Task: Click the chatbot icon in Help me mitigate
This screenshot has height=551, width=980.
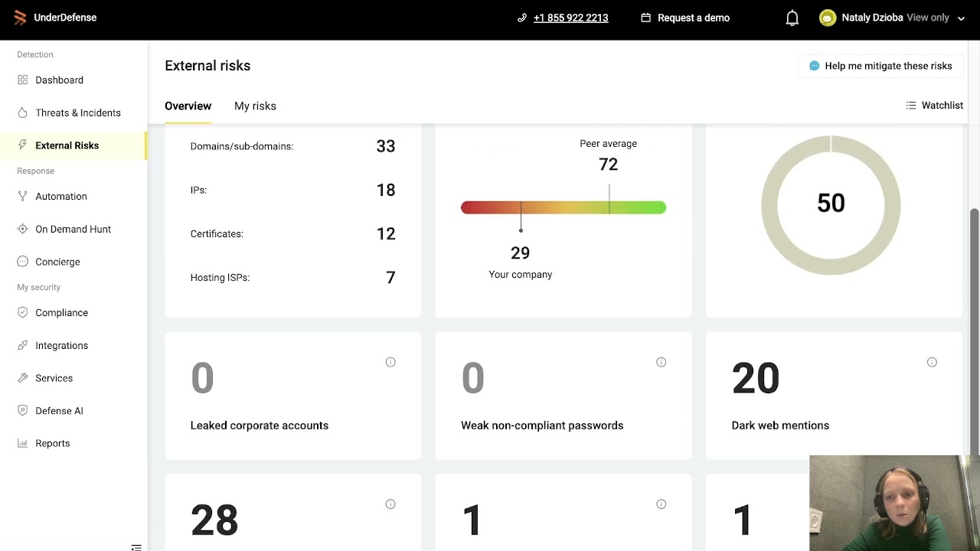Action: click(814, 66)
